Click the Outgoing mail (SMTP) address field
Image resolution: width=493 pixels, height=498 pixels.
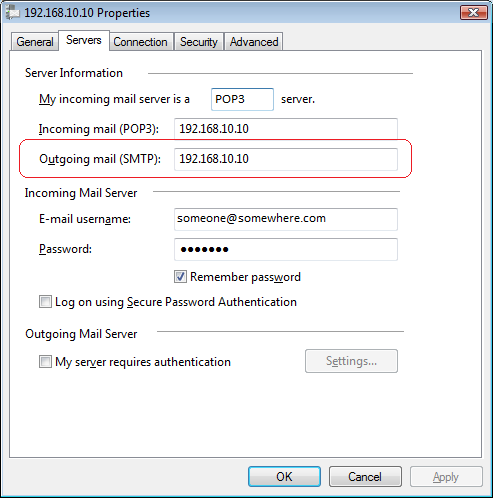286,159
